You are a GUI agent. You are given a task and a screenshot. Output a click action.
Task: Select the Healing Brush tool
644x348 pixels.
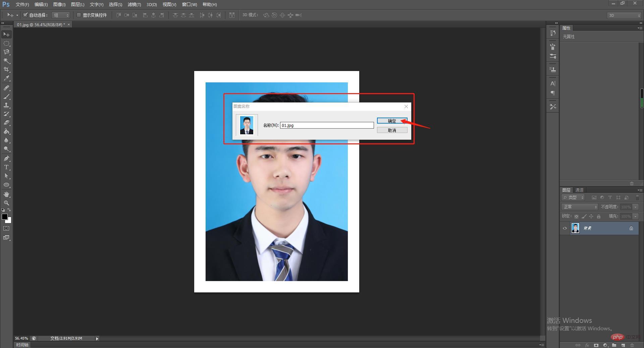coord(6,88)
